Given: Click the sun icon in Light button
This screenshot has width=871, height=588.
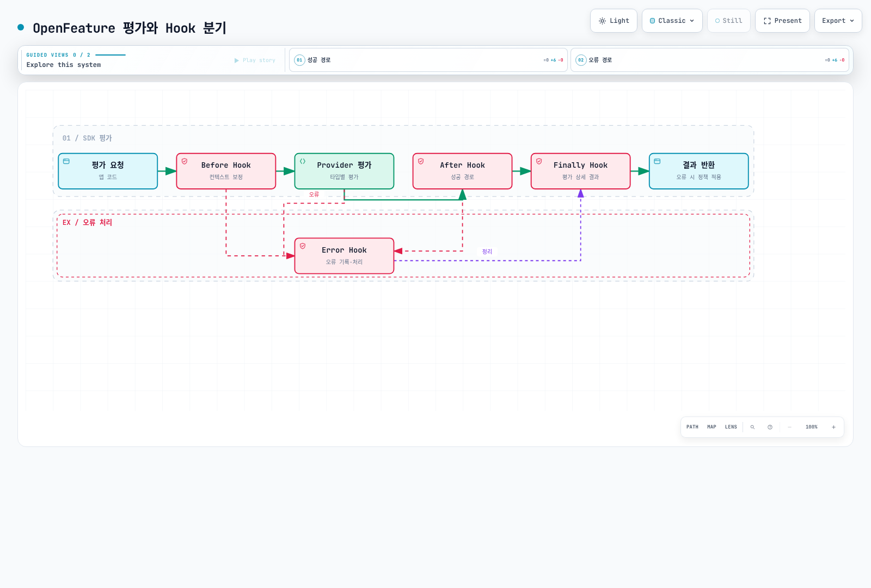Looking at the screenshot, I should pyautogui.click(x=602, y=21).
